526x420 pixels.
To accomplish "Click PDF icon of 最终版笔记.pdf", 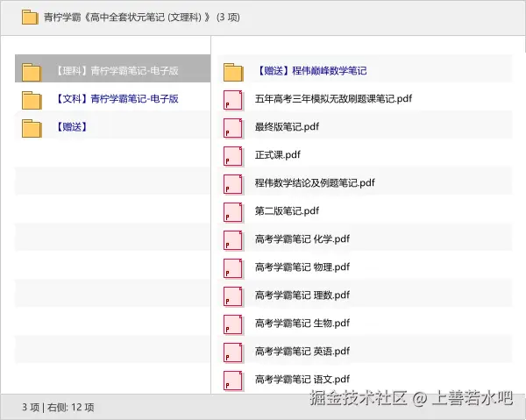I will click(x=233, y=128).
